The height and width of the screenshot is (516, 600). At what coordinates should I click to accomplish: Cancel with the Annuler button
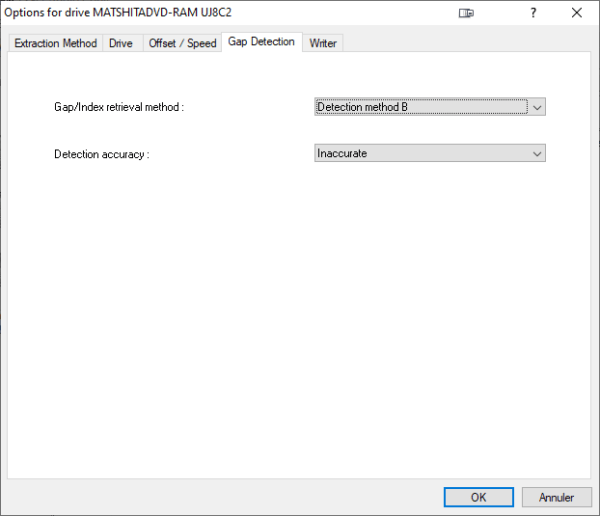[x=556, y=497]
